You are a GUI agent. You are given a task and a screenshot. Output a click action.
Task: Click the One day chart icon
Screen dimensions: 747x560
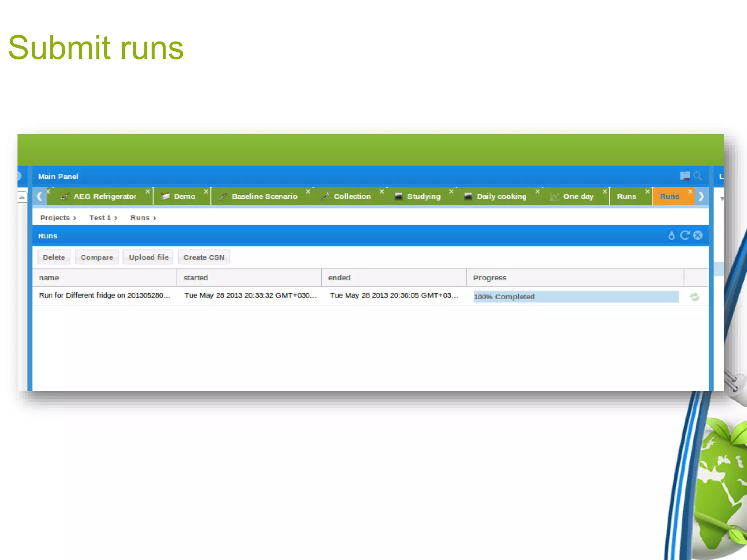(554, 197)
